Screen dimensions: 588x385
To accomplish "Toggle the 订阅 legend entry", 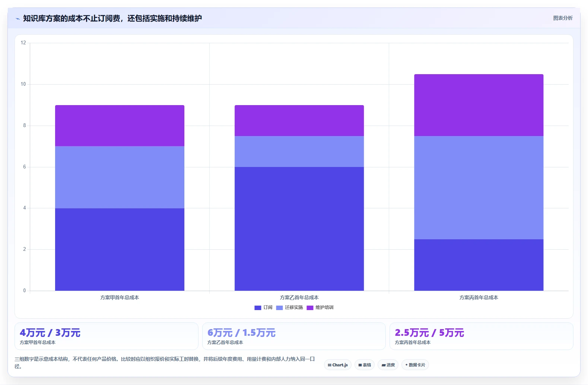I will point(263,307).
